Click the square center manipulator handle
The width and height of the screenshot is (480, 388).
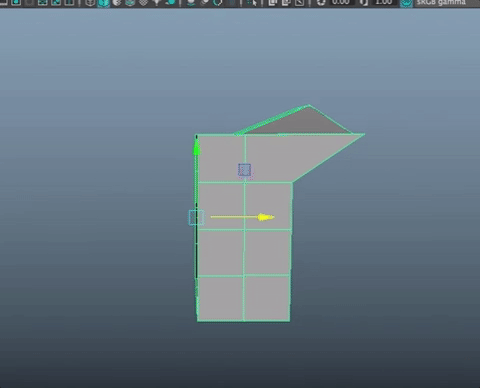click(244, 170)
